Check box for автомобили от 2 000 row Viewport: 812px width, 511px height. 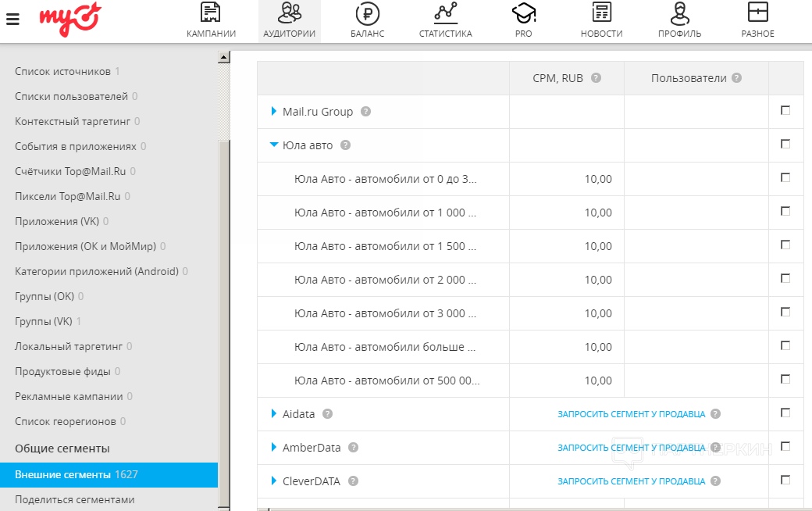785,278
